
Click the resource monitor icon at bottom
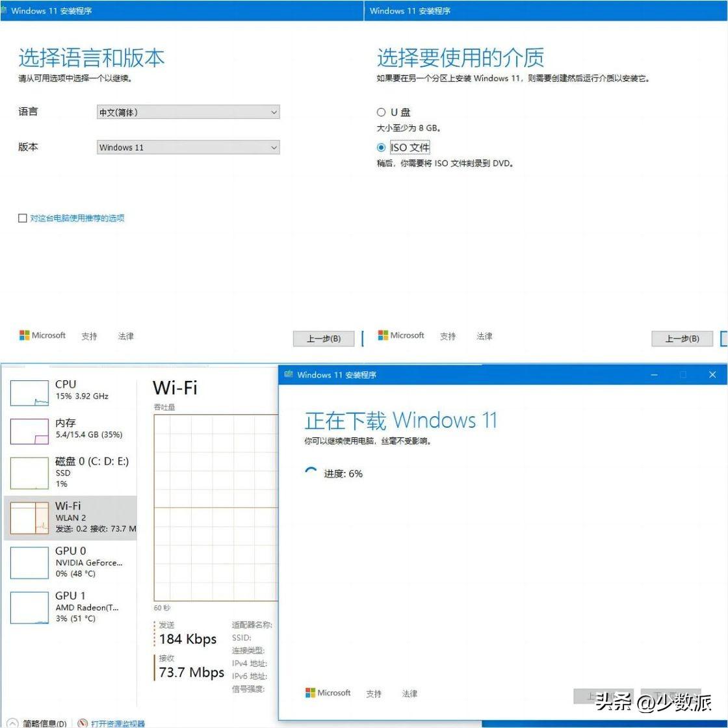tap(83, 723)
